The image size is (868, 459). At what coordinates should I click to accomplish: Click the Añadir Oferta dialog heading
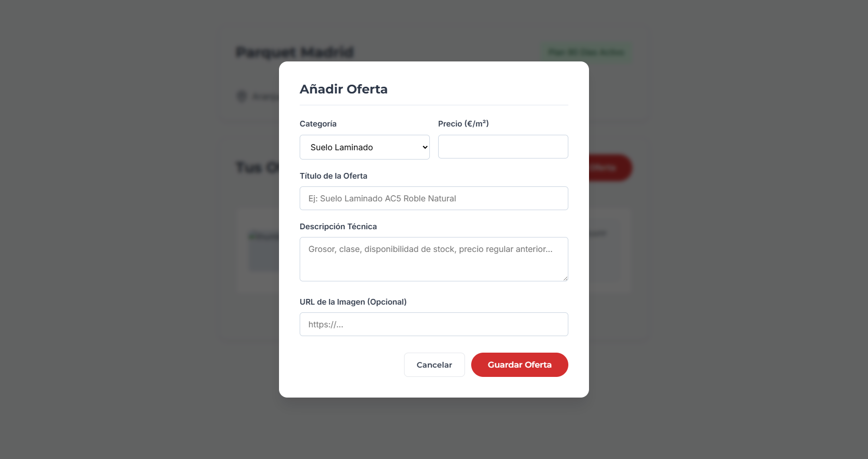point(344,89)
